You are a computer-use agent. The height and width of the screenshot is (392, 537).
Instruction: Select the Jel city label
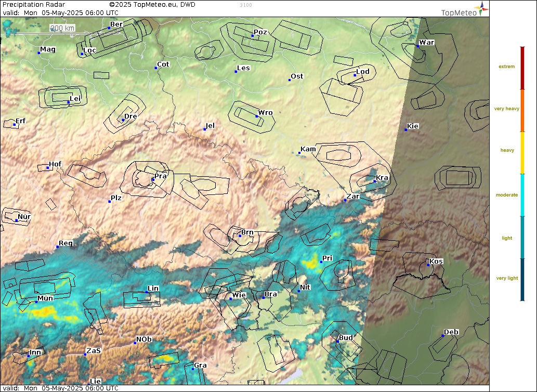pos(210,126)
